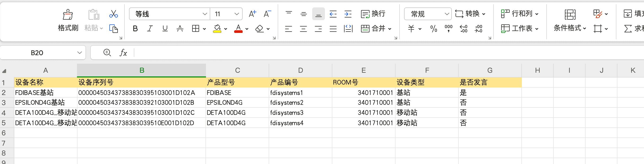Image resolution: width=644 pixels, height=164 pixels.
Task: Toggle bold formatting
Action: pos(135,29)
